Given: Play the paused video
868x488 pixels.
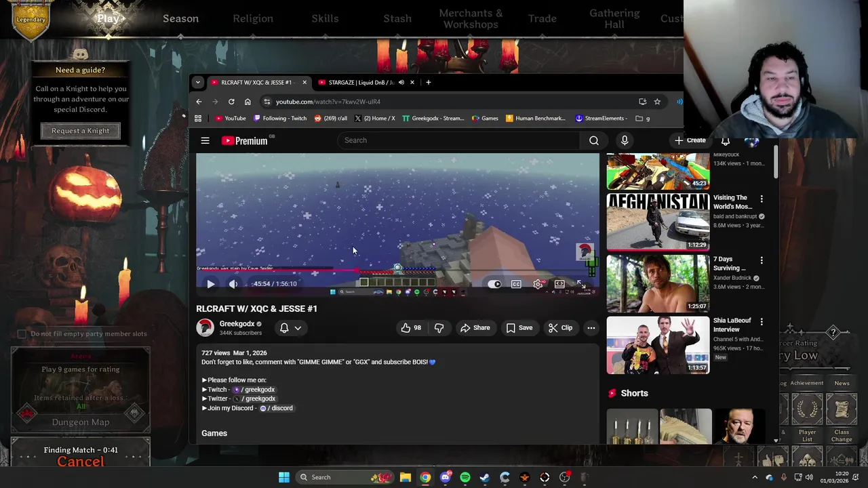Looking at the screenshot, I should (210, 284).
